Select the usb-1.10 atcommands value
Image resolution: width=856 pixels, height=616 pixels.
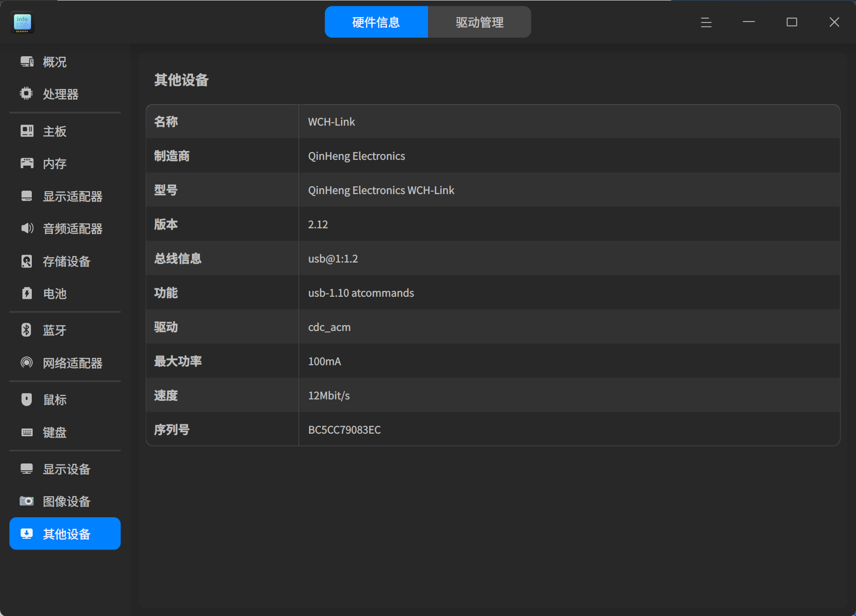(x=361, y=293)
